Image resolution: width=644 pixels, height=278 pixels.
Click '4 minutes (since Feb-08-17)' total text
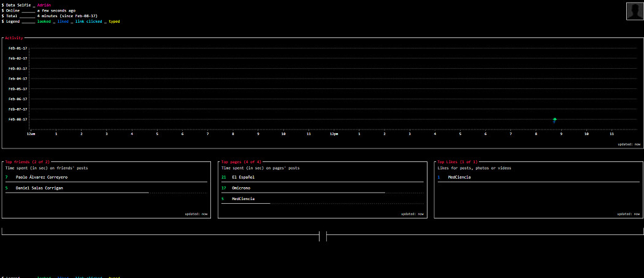pos(67,15)
